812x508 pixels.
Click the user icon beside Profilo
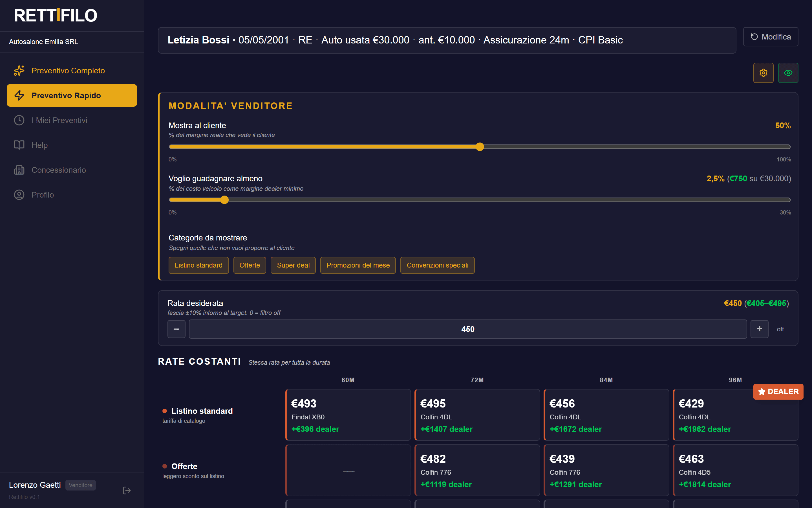(x=19, y=195)
